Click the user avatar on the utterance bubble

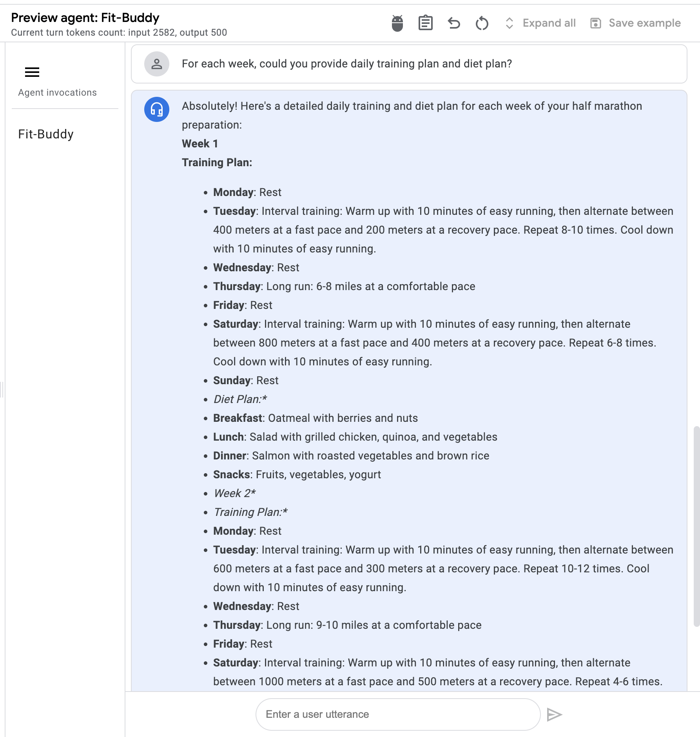pyautogui.click(x=156, y=64)
